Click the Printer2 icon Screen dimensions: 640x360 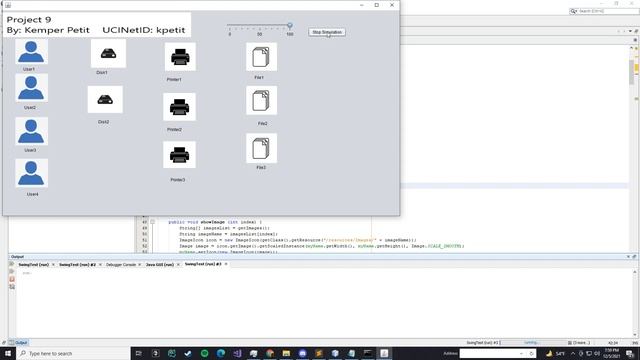[179, 107]
